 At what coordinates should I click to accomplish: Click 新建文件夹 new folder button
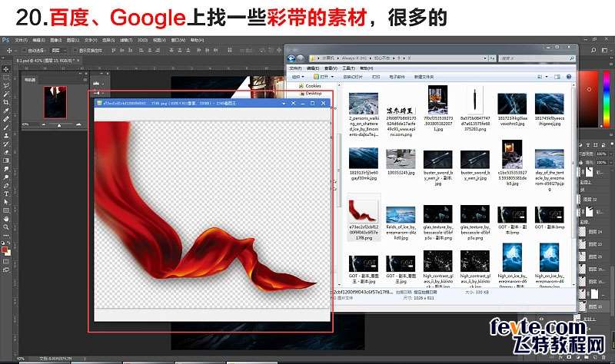424,77
